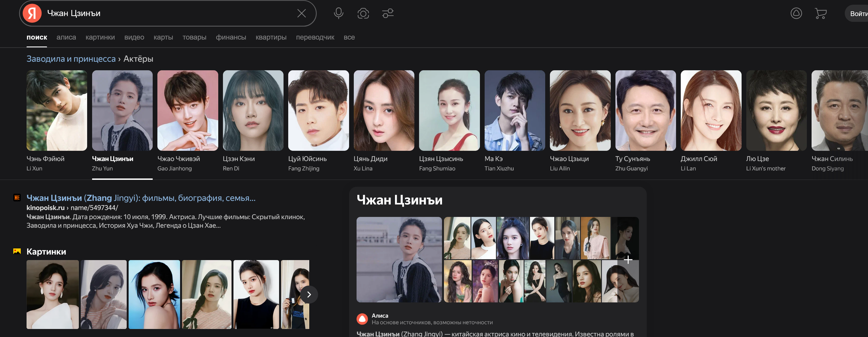Open Kinopoisk Zhang Jingyi result link
This screenshot has width=868, height=337.
141,198
